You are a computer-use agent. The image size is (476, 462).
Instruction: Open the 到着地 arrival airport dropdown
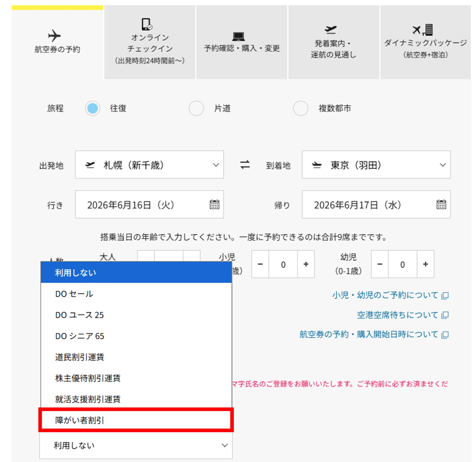tap(376, 165)
